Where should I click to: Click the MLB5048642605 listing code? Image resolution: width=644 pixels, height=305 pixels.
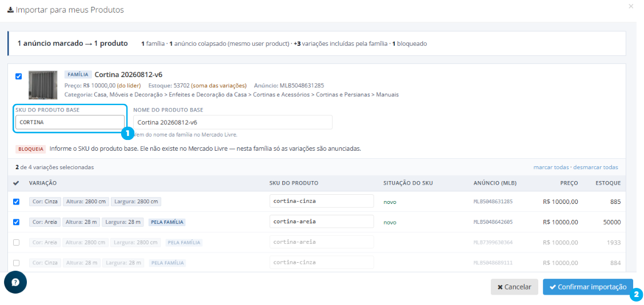(493, 222)
